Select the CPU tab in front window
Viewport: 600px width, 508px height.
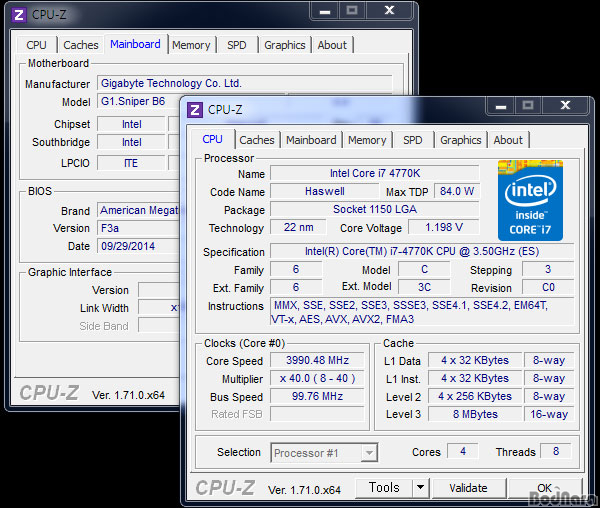click(212, 139)
